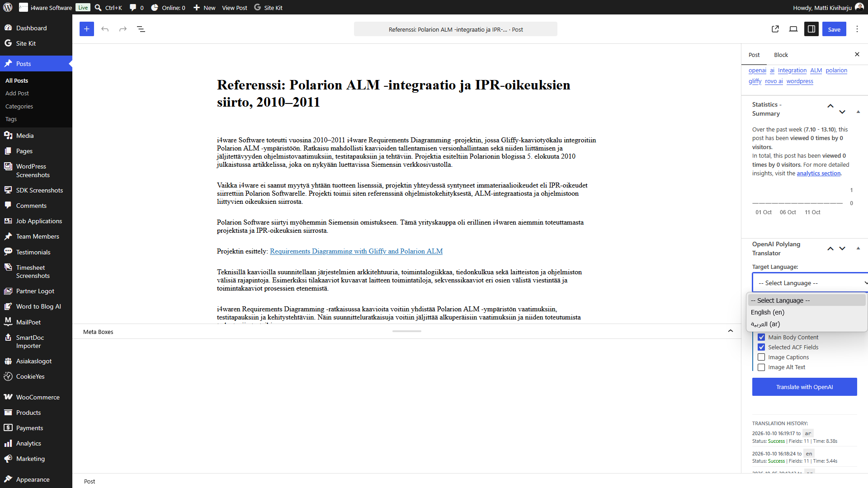Uncheck the Selected ACF Fields checkbox
868x488 pixels.
761,347
